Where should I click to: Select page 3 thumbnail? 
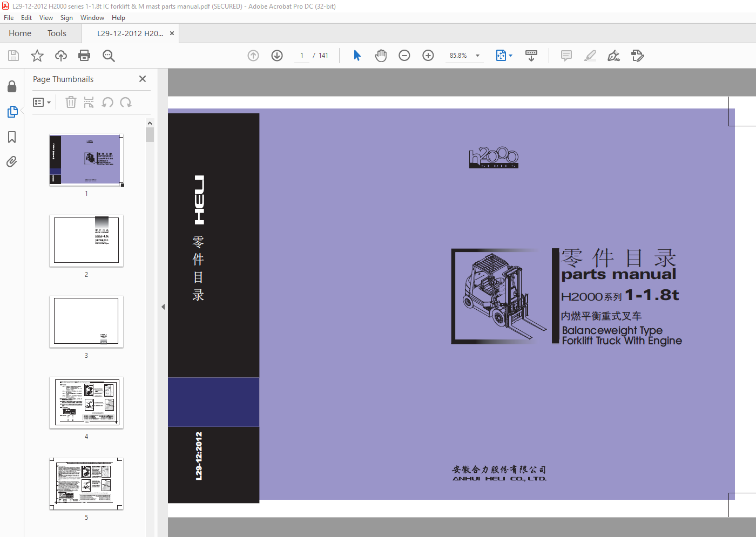click(86, 322)
